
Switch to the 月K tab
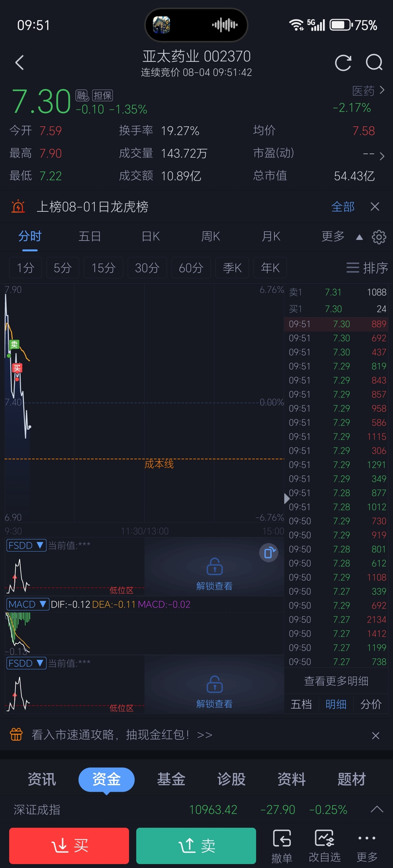[x=271, y=237]
